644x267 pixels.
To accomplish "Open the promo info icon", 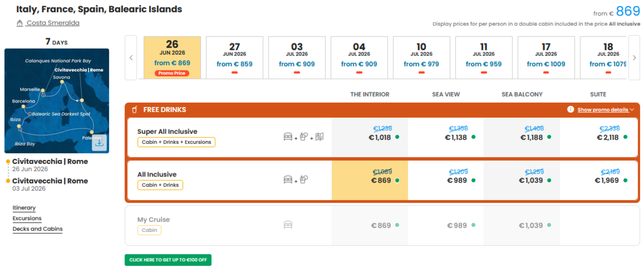I will [570, 109].
